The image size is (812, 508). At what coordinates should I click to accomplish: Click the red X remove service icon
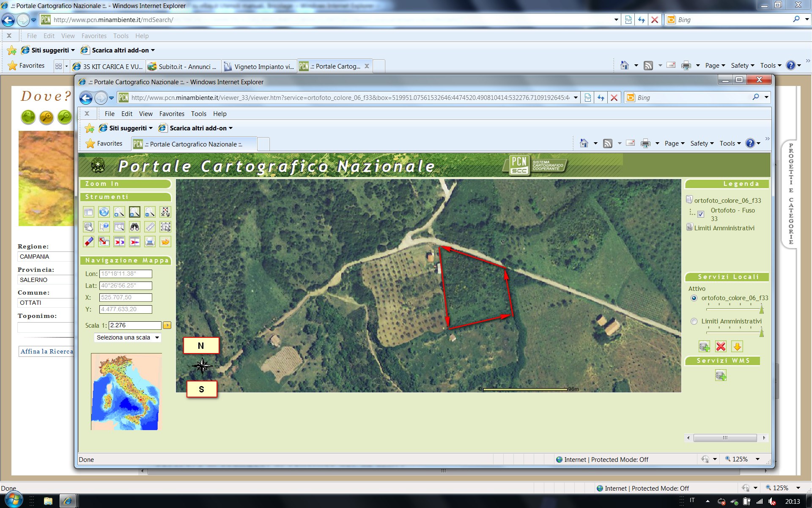point(721,347)
